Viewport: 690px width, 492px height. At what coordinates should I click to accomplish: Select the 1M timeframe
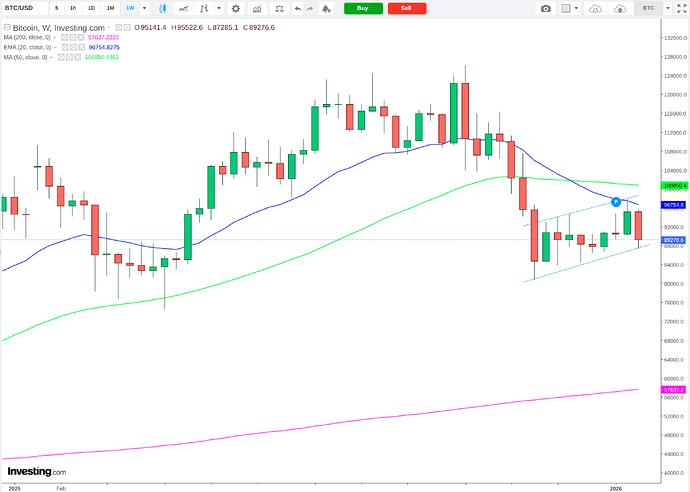pyautogui.click(x=110, y=8)
